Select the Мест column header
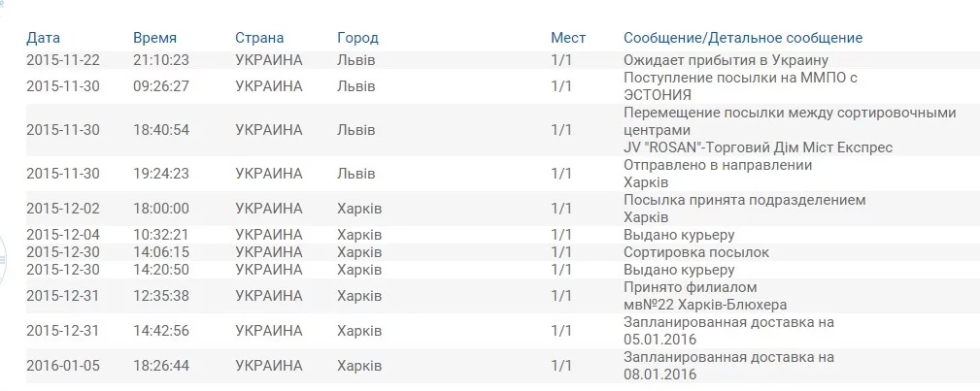980x391 pixels. coord(568,38)
